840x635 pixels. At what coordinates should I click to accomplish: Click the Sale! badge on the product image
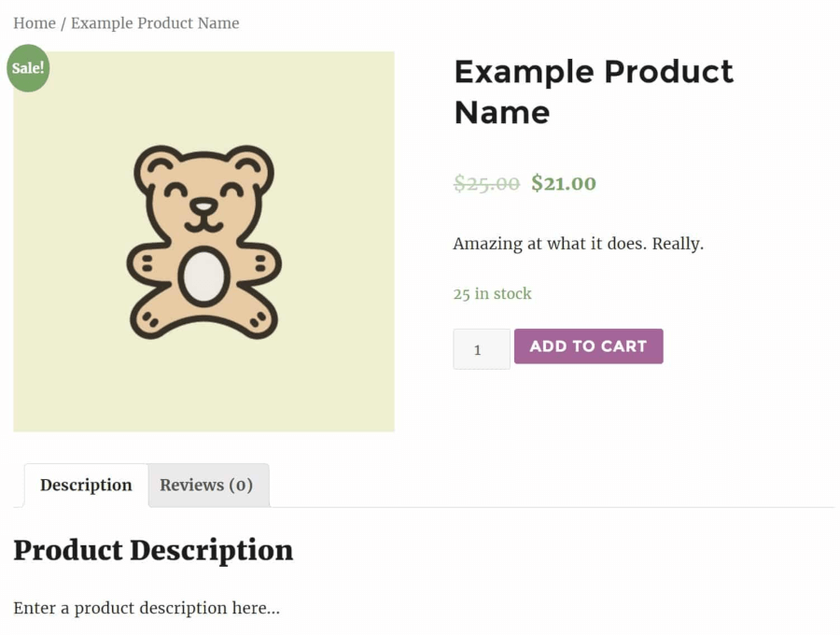coord(28,67)
